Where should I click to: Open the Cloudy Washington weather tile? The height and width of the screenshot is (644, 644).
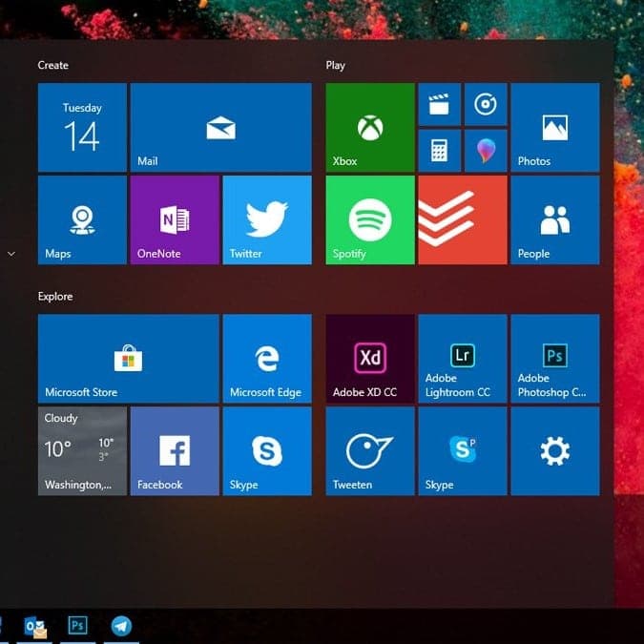(x=82, y=451)
